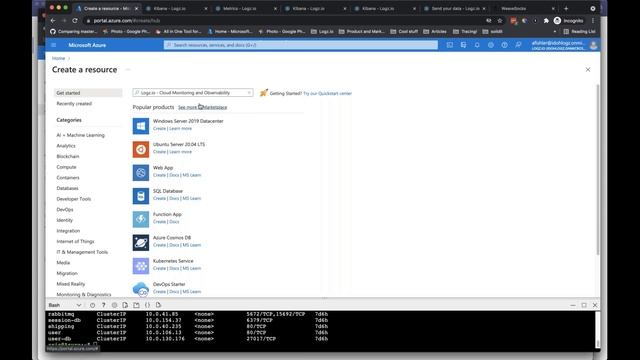Click See more in Marketplace link
The height and width of the screenshot is (360, 640).
pyautogui.click(x=202, y=107)
